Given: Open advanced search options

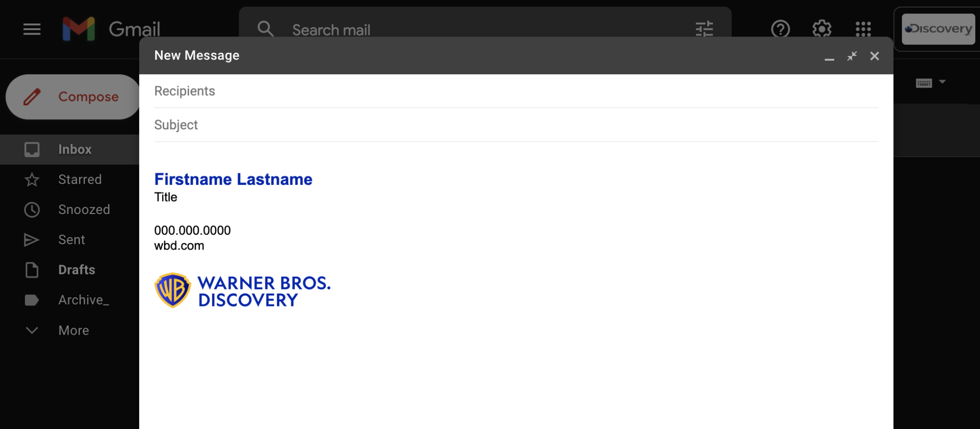Looking at the screenshot, I should (703, 29).
